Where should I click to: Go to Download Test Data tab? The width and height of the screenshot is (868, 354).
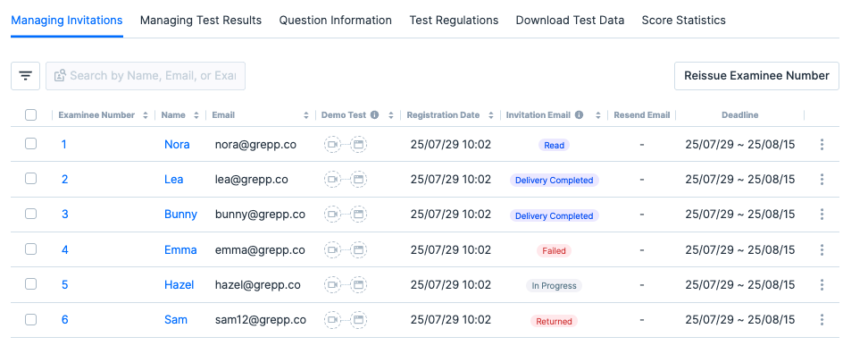click(570, 21)
